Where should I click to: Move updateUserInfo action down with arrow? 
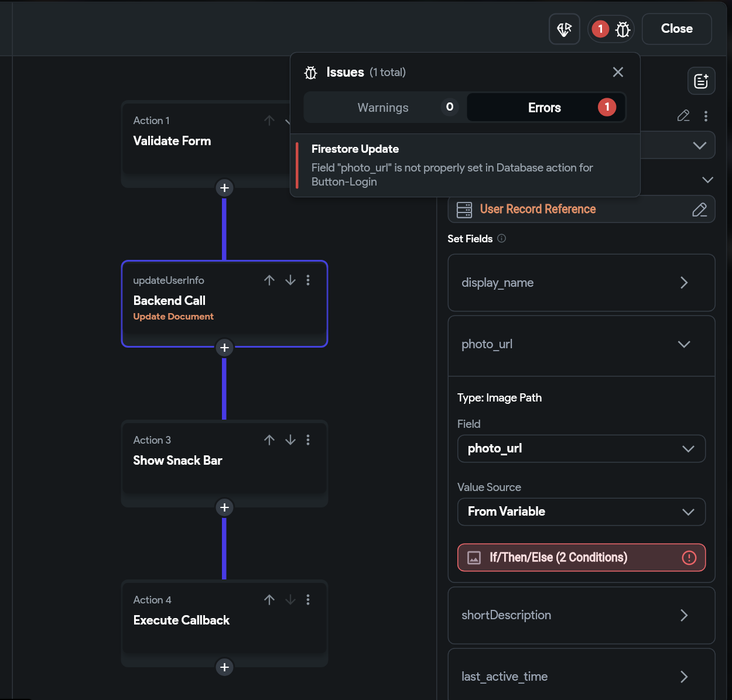[x=290, y=280]
